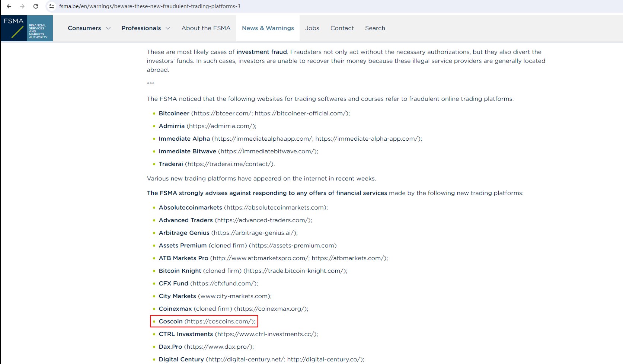
Task: Expand the Professionals dropdown chevron
Action: click(168, 28)
